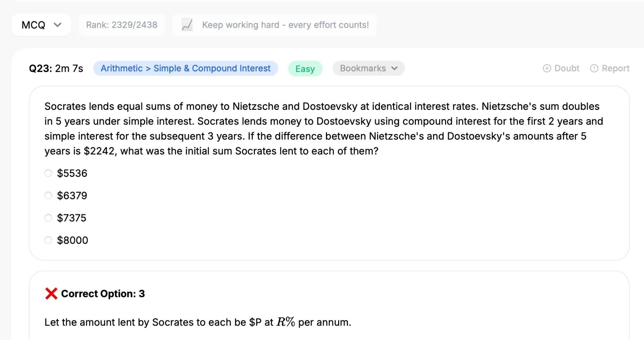The width and height of the screenshot is (644, 340).
Task: Click the progress chart icon
Action: (187, 25)
